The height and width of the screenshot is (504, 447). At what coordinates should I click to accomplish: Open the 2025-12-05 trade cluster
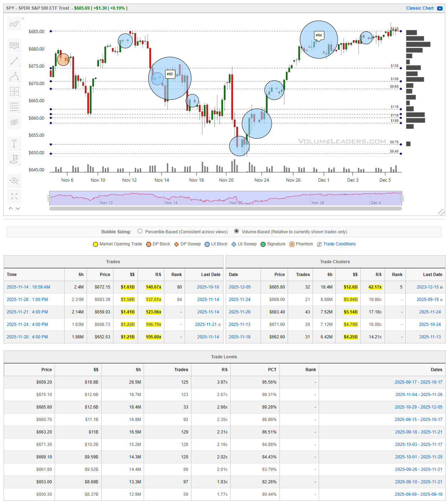tap(240, 287)
